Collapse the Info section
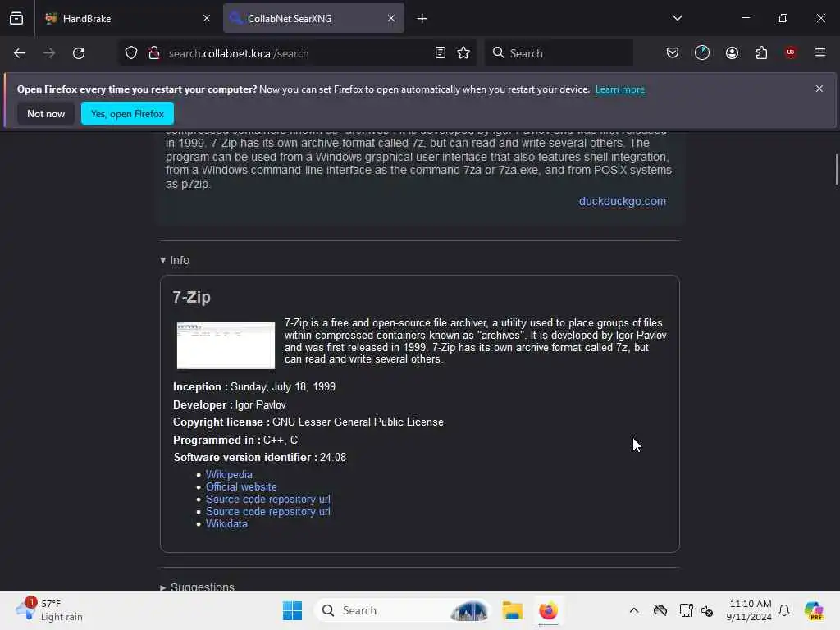 175,260
